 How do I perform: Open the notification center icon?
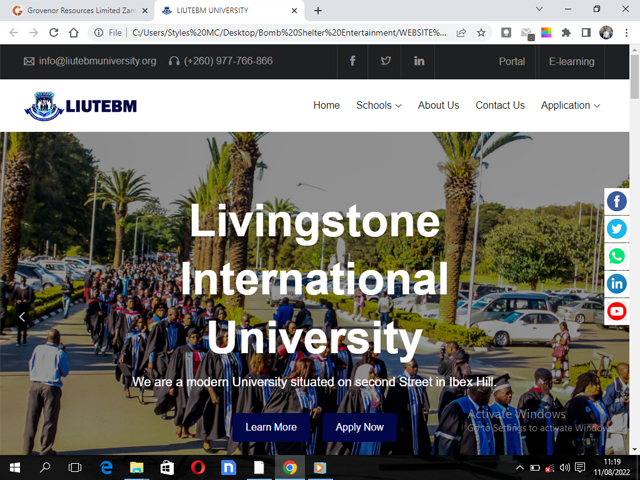[x=580, y=468]
